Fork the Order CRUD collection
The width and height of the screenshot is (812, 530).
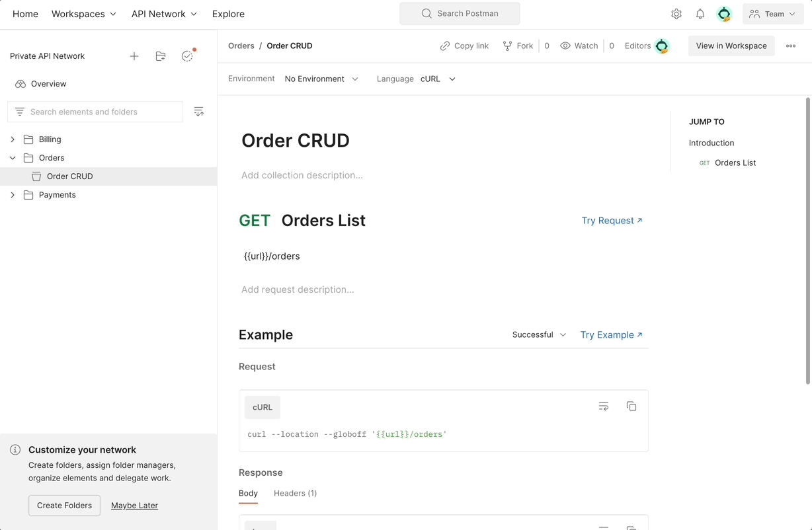[518, 46]
